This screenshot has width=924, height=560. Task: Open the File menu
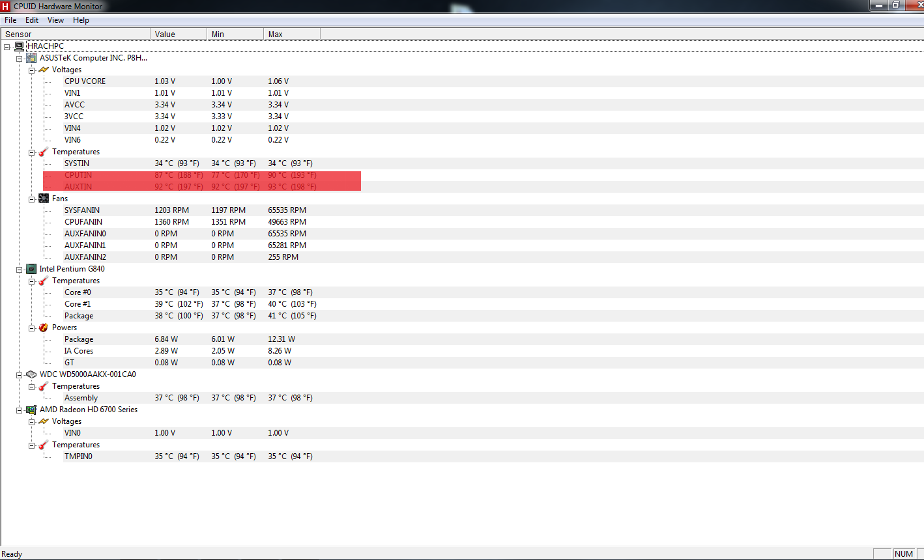[x=10, y=20]
